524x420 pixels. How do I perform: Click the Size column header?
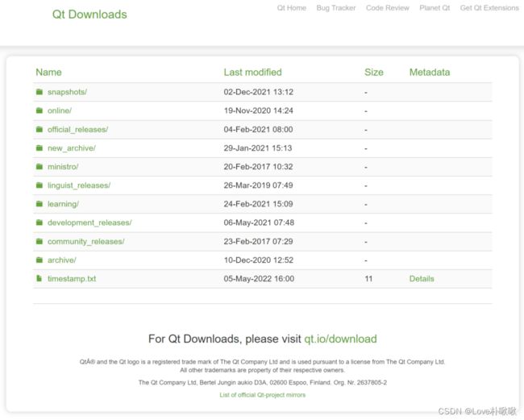click(x=373, y=73)
